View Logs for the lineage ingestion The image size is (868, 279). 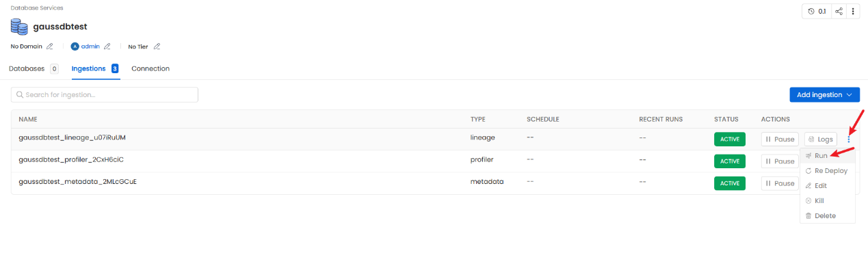click(821, 139)
